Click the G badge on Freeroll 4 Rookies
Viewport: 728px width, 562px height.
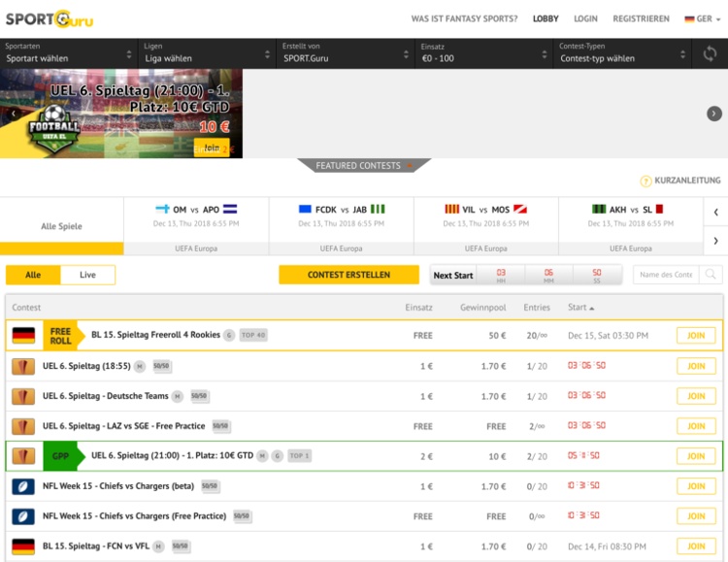(x=229, y=335)
